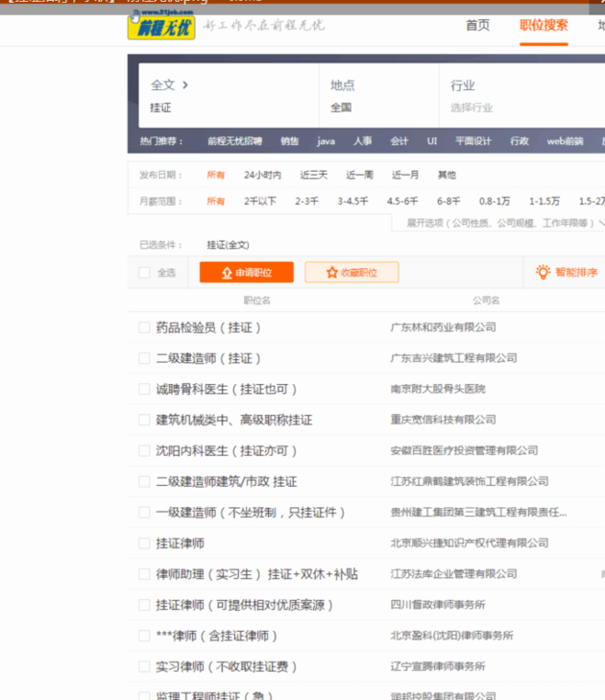This screenshot has height=700, width=605.
Task: Select hot keyword web前端
Action: [565, 141]
